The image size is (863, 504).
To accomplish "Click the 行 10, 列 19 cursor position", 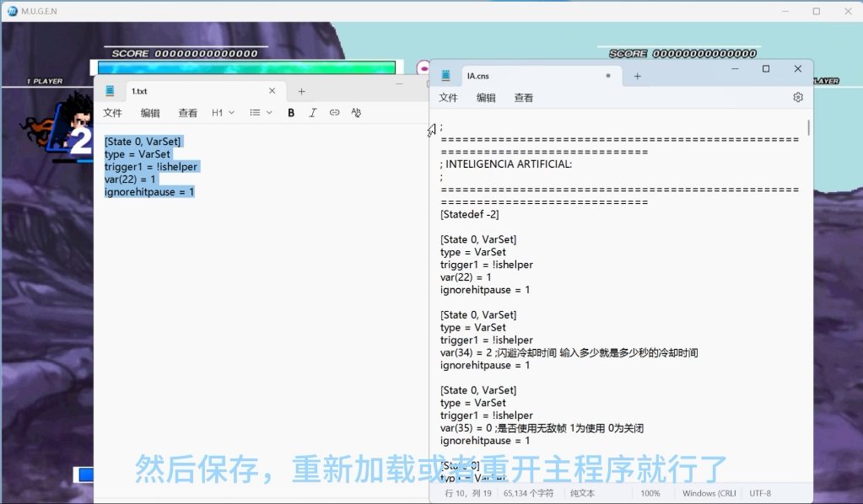I will (x=468, y=493).
